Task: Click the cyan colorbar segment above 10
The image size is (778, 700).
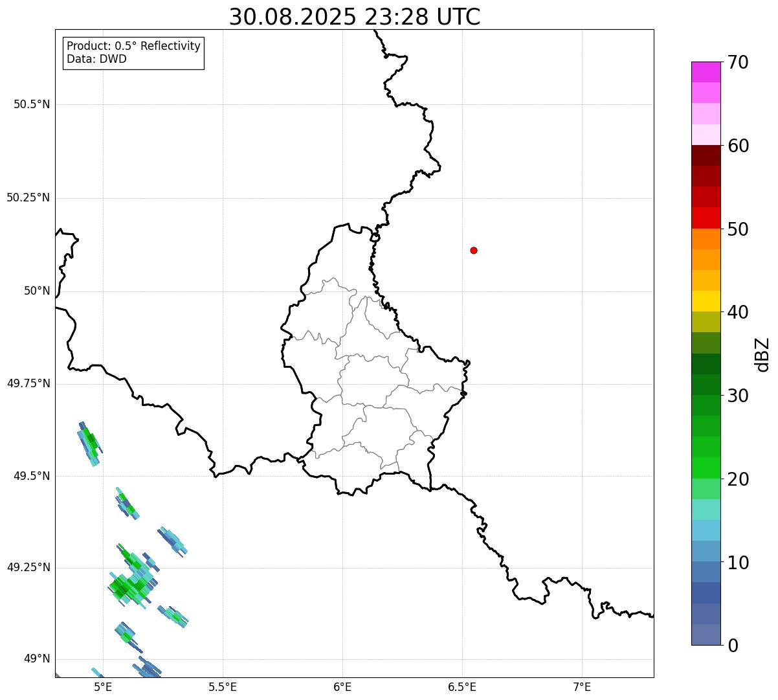Action: [x=706, y=531]
